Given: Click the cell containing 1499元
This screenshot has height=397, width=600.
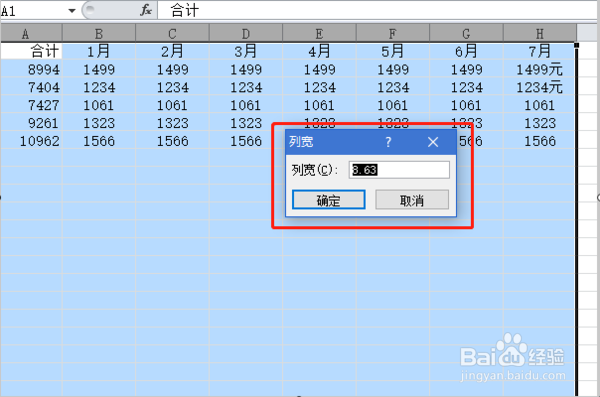Looking at the screenshot, I should [x=540, y=69].
